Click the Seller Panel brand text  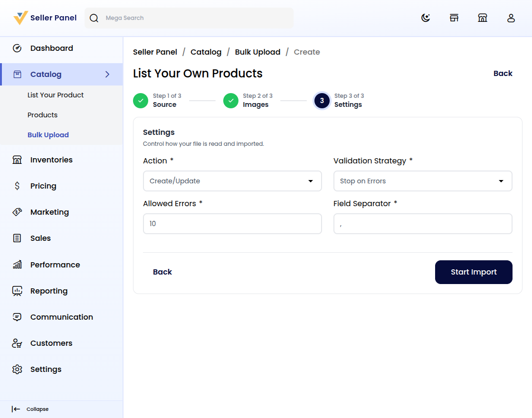[x=53, y=18]
